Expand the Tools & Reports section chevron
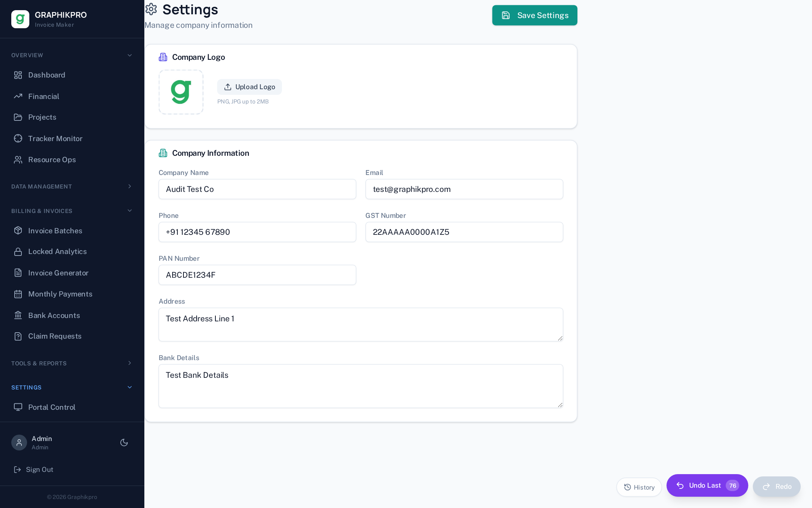 [x=130, y=363]
